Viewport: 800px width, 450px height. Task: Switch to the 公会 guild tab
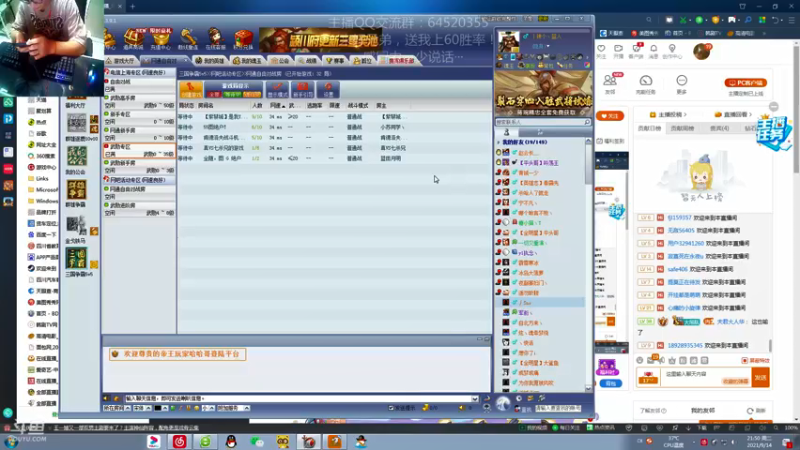(x=280, y=61)
